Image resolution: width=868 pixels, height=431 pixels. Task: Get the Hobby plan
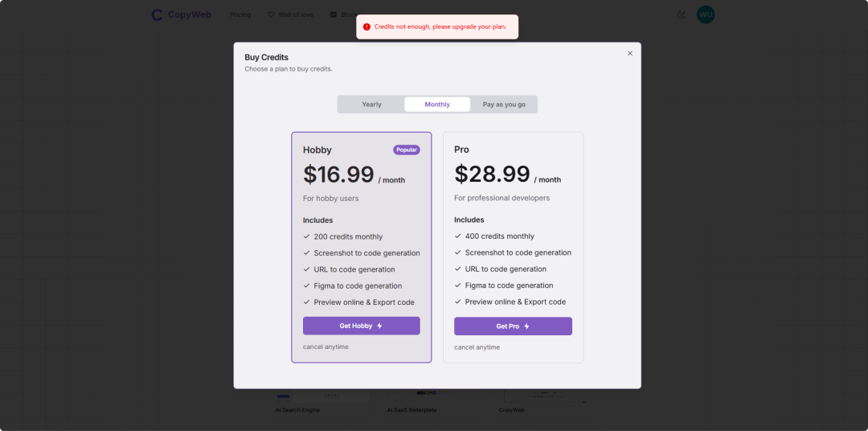tap(362, 326)
